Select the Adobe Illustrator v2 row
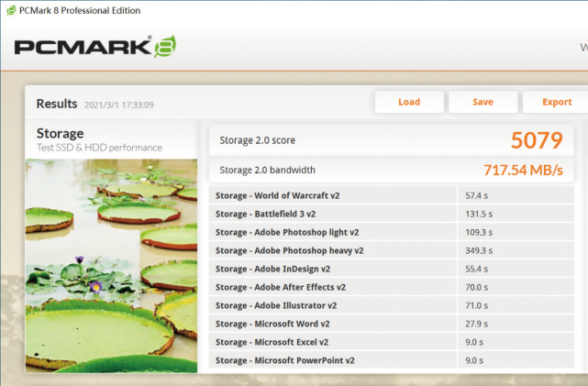 pos(391,306)
